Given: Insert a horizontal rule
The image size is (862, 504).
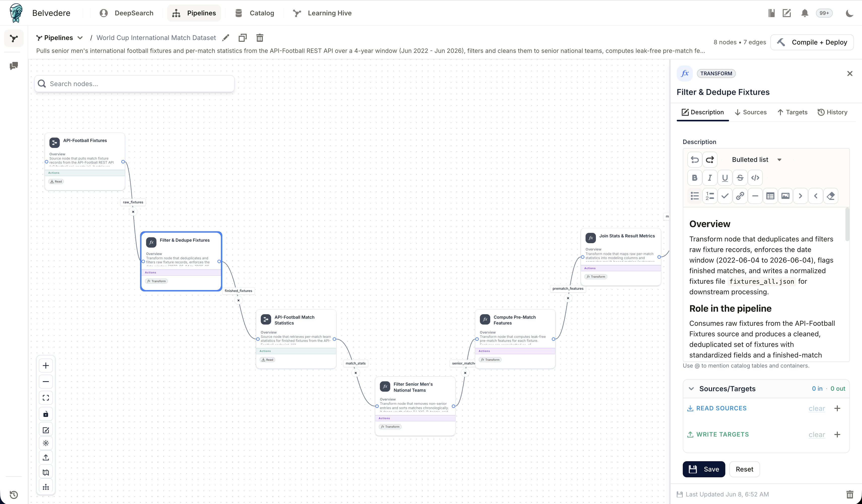Looking at the screenshot, I should [x=755, y=196].
